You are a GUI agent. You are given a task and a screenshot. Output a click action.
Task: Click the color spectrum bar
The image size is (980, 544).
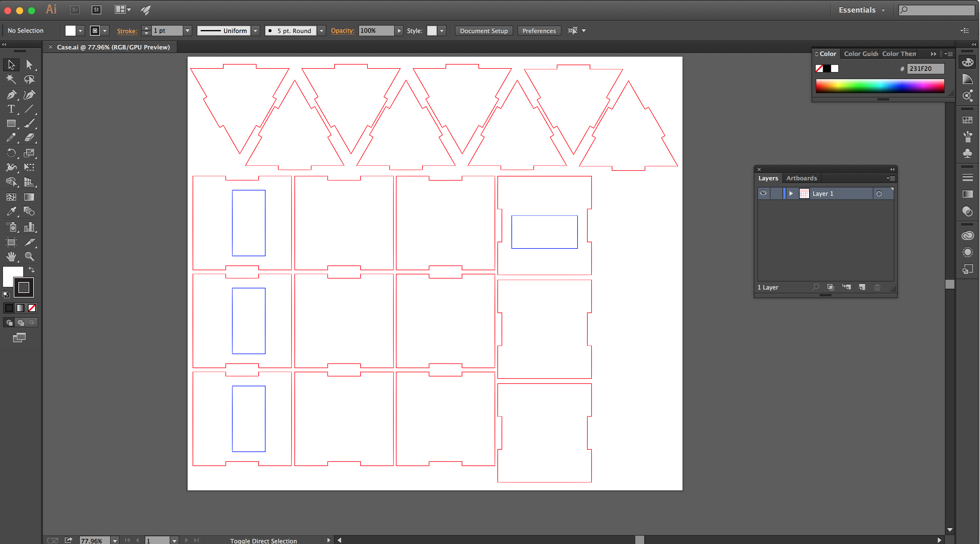[880, 86]
